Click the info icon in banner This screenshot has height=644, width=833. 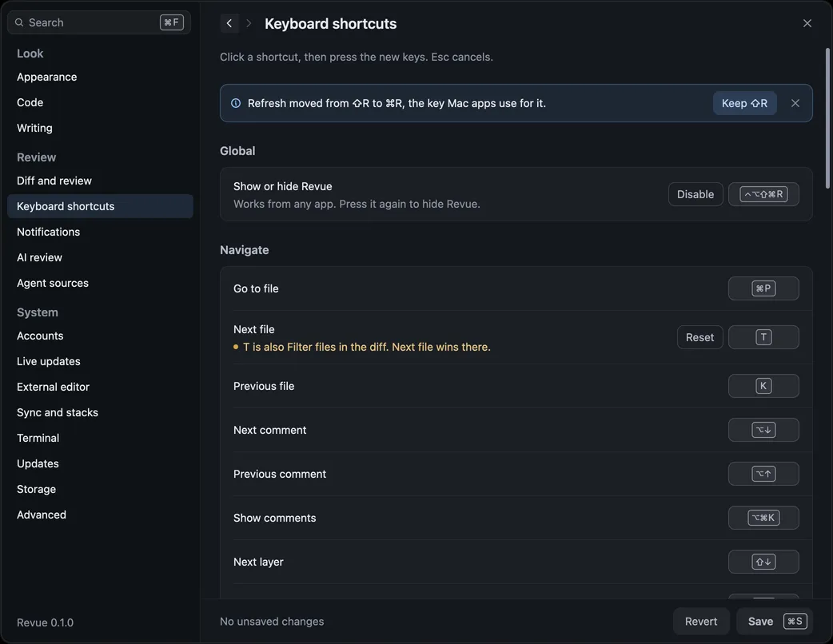(236, 103)
